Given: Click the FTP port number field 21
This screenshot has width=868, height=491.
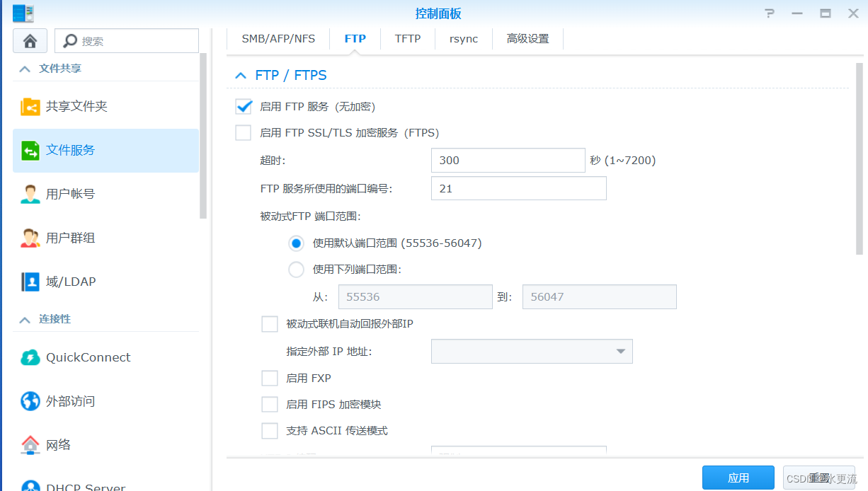Looking at the screenshot, I should coord(519,189).
